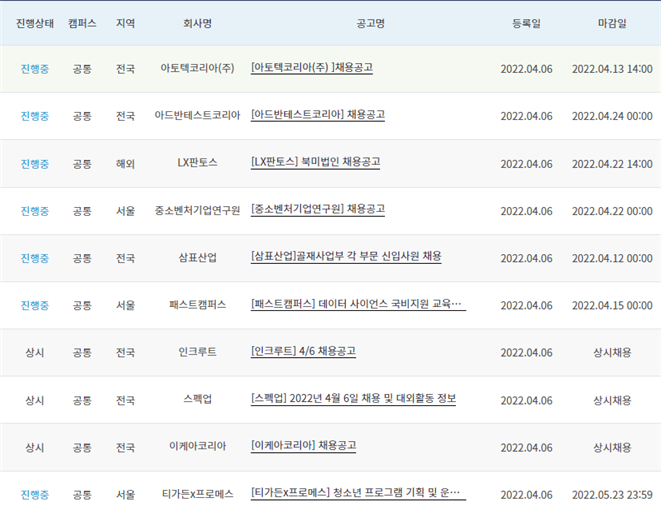Click the deadline 2022.04.24 00:00
661x517 pixels.
coord(612,116)
